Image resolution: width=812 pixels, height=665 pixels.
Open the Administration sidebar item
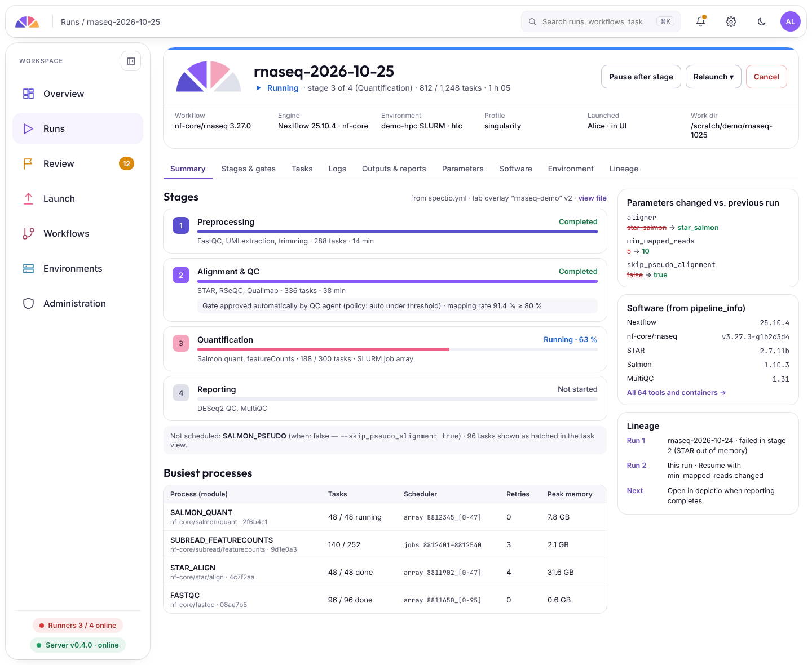pyautogui.click(x=78, y=303)
